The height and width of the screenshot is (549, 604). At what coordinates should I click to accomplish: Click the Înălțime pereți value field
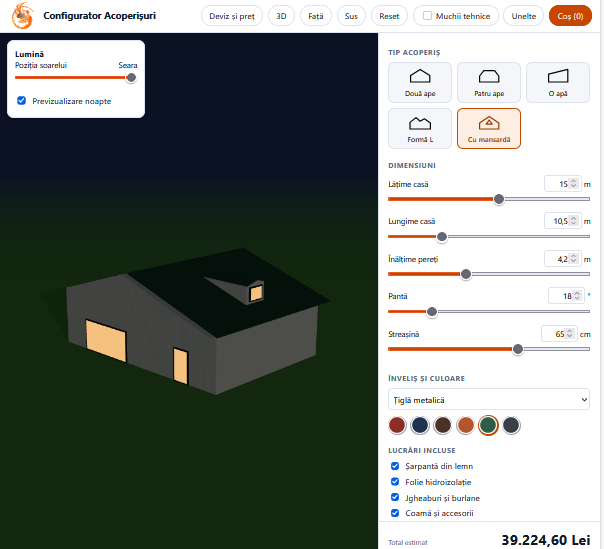562,259
